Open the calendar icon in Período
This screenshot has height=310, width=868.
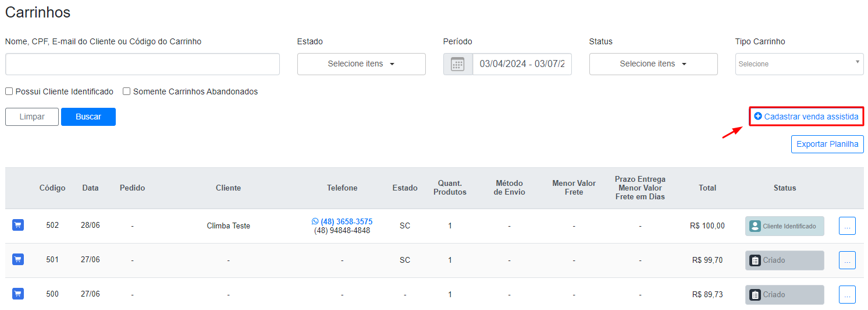pyautogui.click(x=458, y=64)
